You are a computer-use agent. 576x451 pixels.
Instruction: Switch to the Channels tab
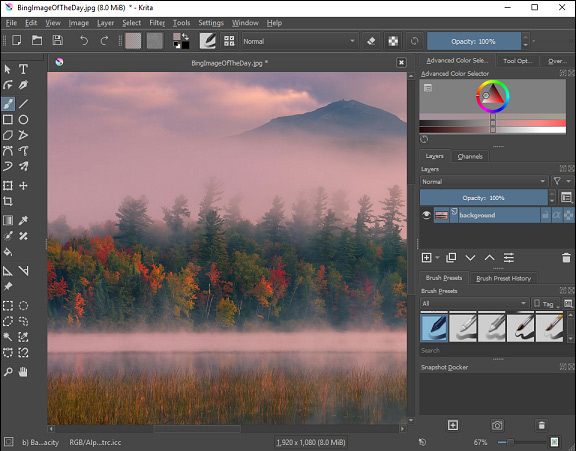470,156
